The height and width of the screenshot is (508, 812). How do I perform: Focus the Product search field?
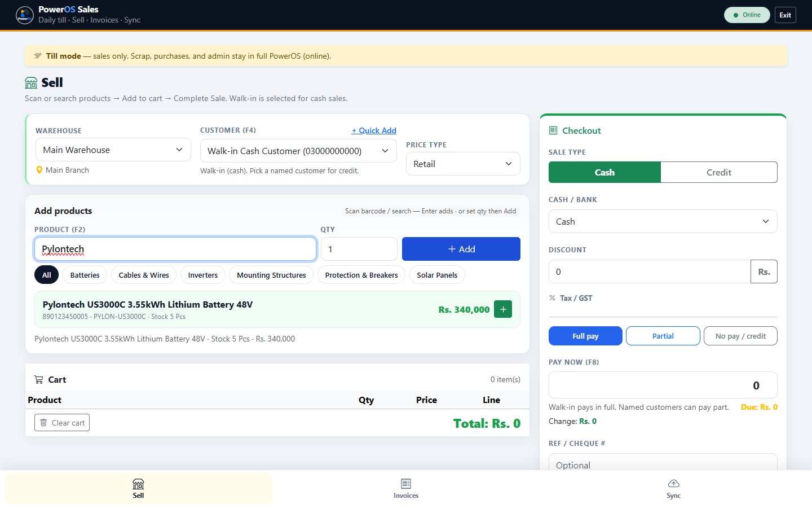pyautogui.click(x=175, y=249)
